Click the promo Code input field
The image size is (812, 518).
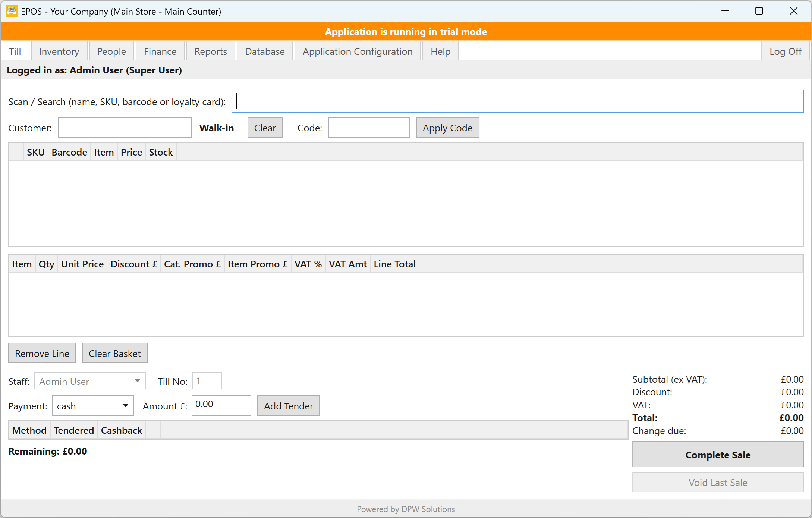tap(369, 128)
